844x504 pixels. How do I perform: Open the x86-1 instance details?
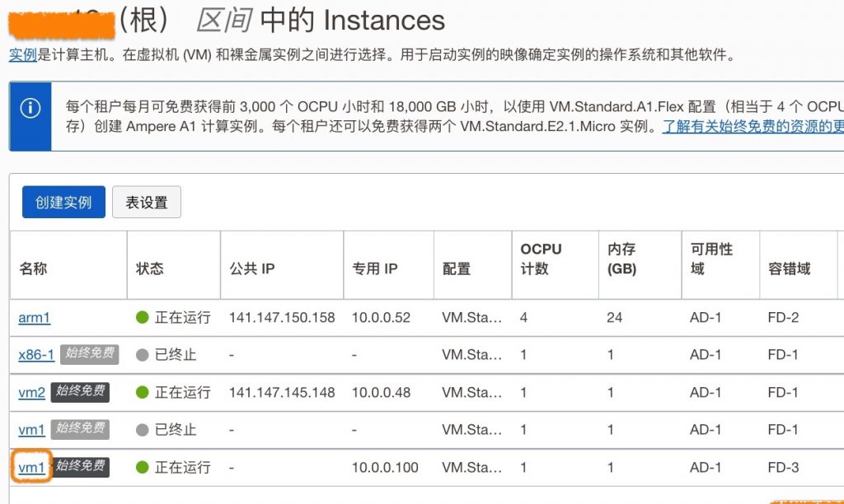point(36,355)
